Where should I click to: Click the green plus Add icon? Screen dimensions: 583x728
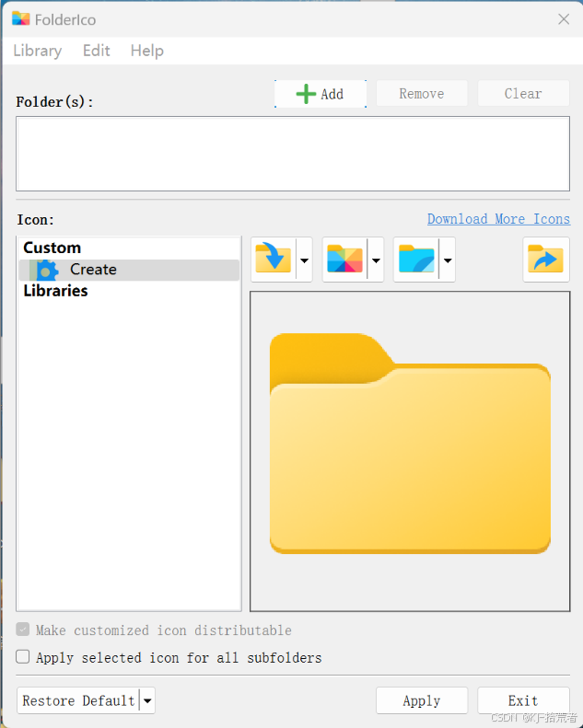306,94
